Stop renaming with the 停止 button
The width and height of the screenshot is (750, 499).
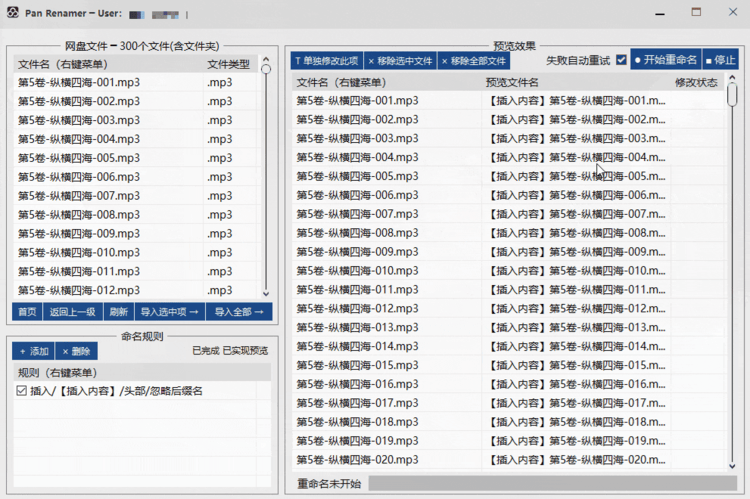click(x=720, y=60)
